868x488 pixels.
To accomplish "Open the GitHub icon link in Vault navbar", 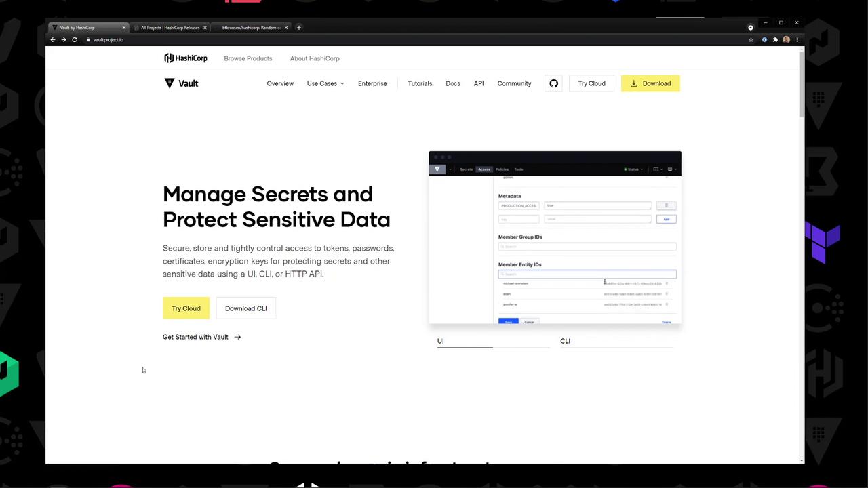I will click(553, 83).
